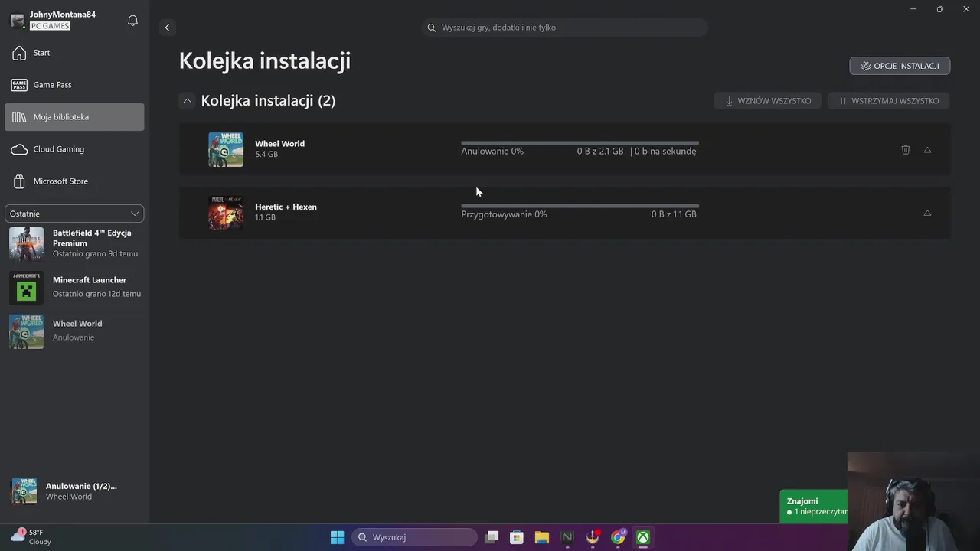Click the Kolejka instalacji page heading

(x=265, y=60)
